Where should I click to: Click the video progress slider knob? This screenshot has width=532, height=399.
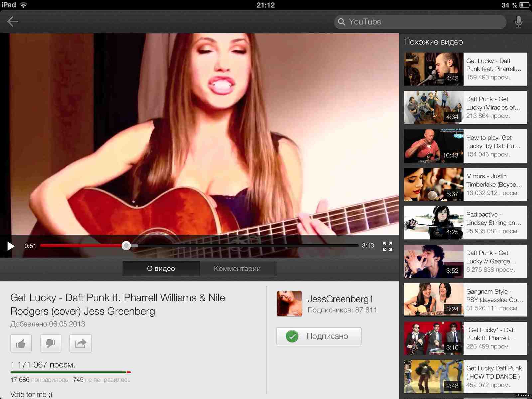[x=126, y=246]
